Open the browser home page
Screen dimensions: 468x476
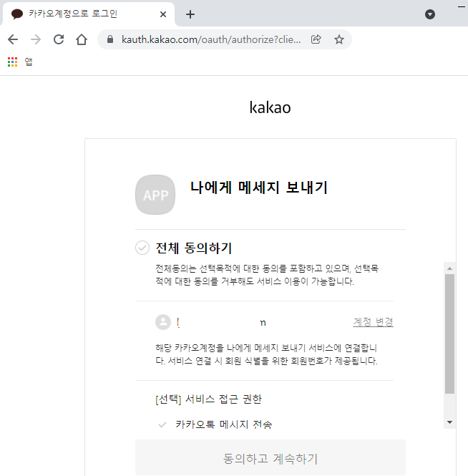tap(82, 39)
